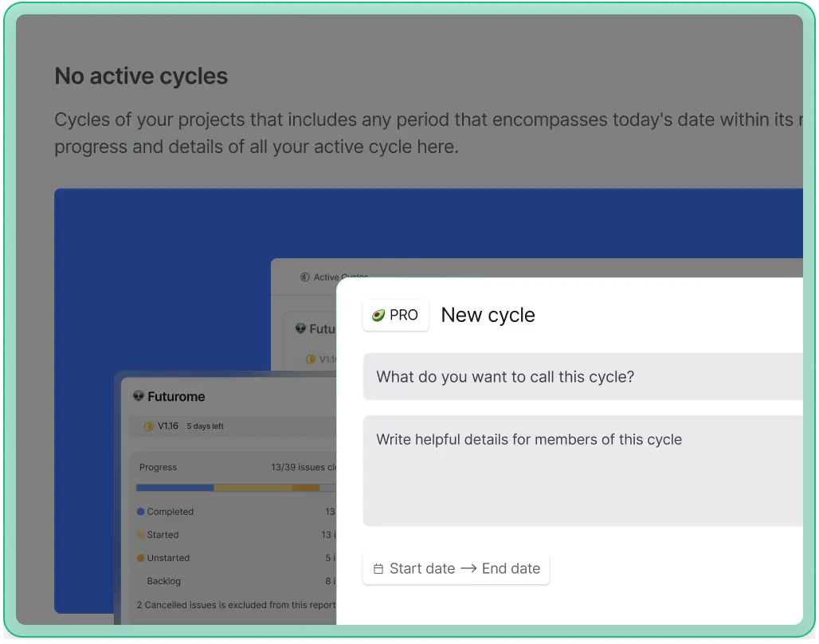Click the No active cycles heading
819x644 pixels.
click(x=141, y=77)
